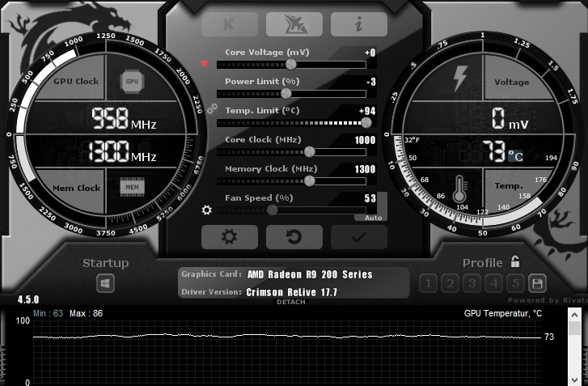Click the version number '4.5.0'
Screen dimensions: 588x386
(28, 299)
